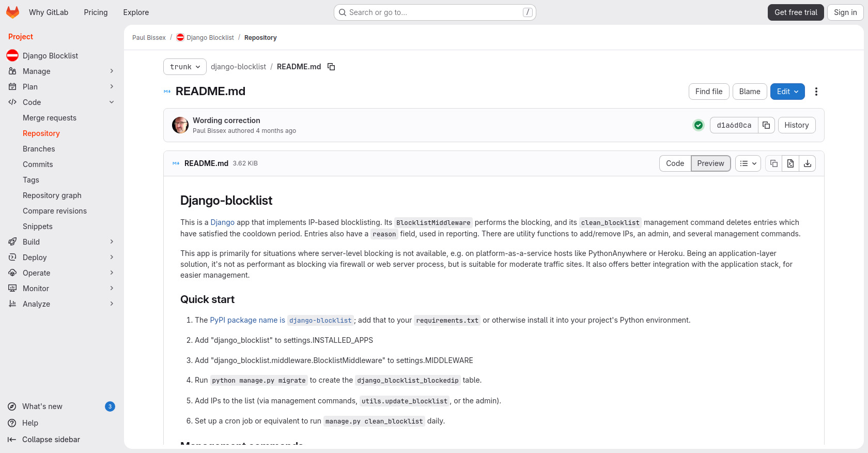Click the What's new badge 3

[x=110, y=406]
